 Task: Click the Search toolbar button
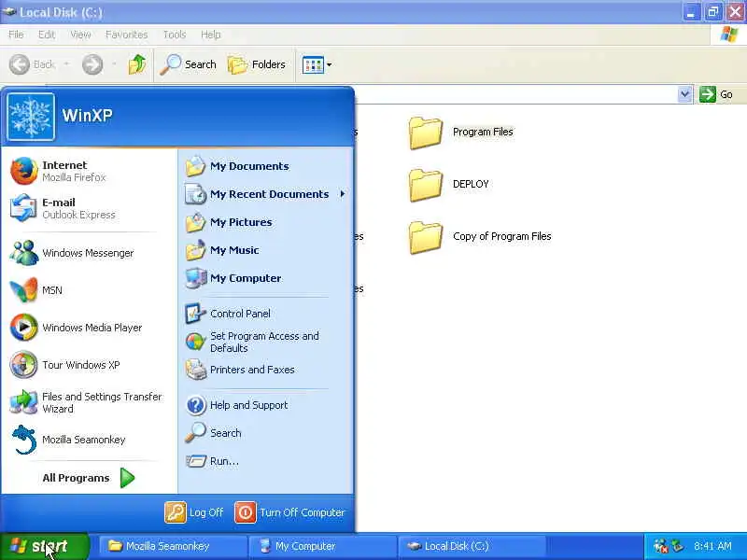tap(189, 64)
